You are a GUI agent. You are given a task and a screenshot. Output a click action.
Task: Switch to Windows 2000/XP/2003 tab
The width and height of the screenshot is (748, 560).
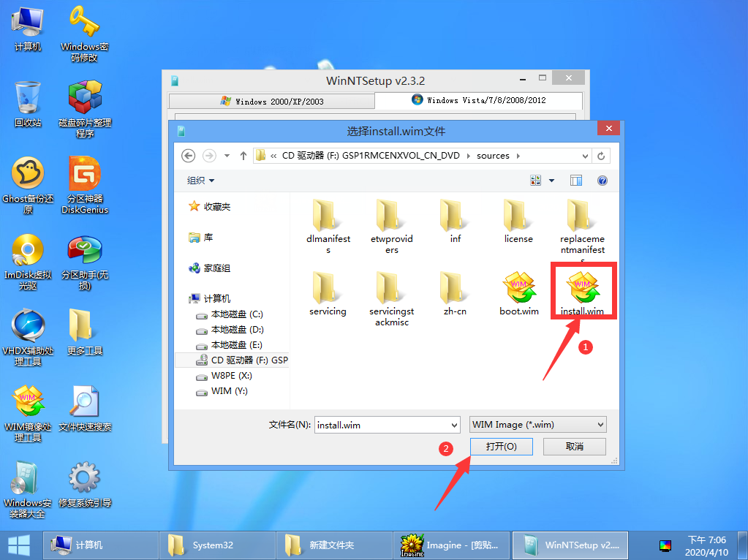click(271, 101)
